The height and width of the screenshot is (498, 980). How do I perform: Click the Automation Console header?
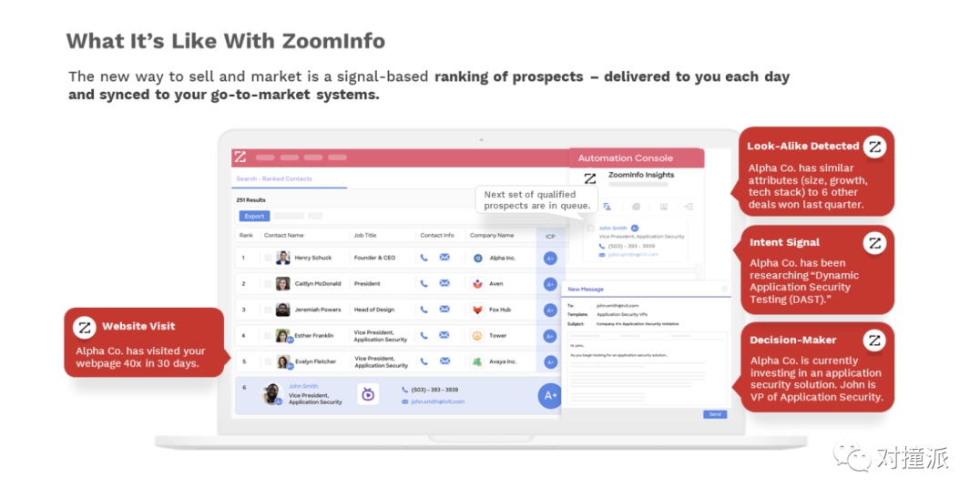[637, 158]
